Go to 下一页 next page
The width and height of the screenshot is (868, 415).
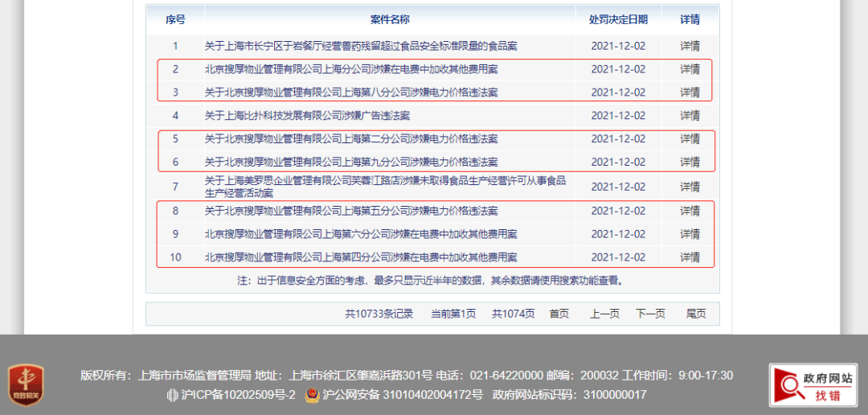650,314
